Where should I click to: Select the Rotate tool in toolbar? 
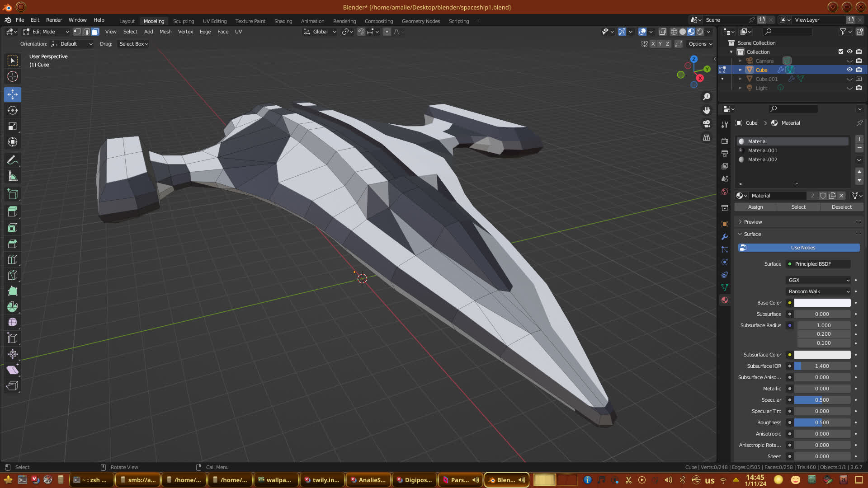click(x=13, y=110)
